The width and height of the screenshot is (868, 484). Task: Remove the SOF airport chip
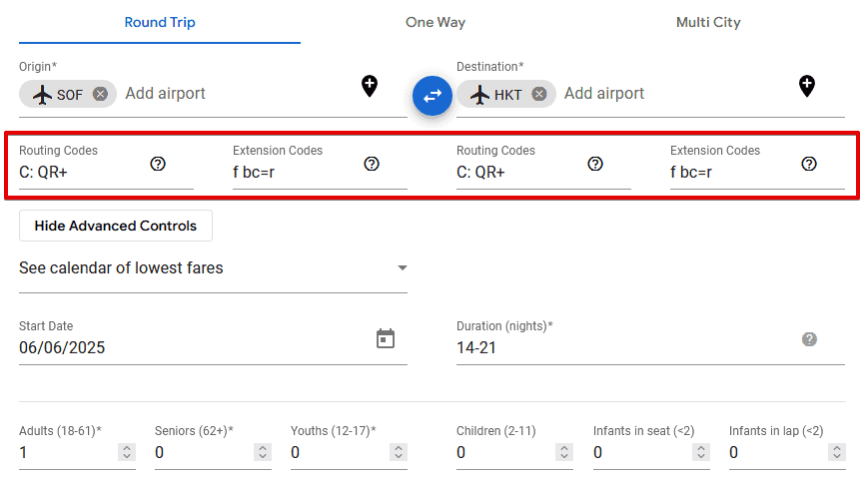[100, 94]
